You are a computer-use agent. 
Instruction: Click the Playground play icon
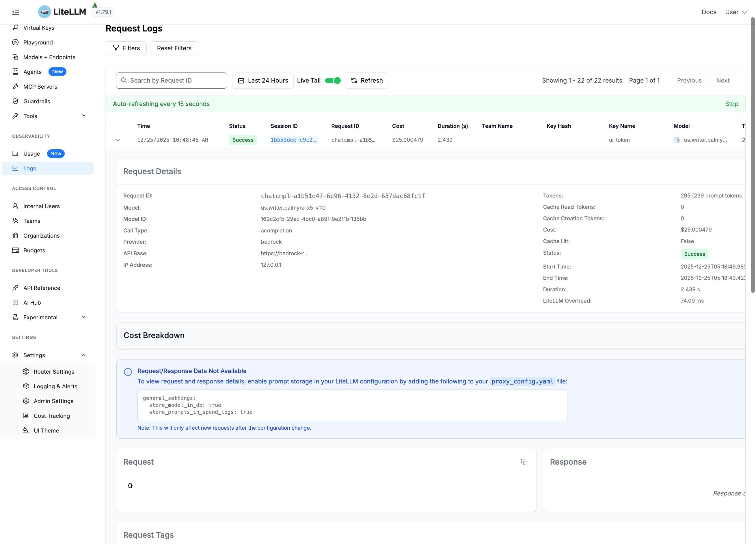pyautogui.click(x=15, y=42)
